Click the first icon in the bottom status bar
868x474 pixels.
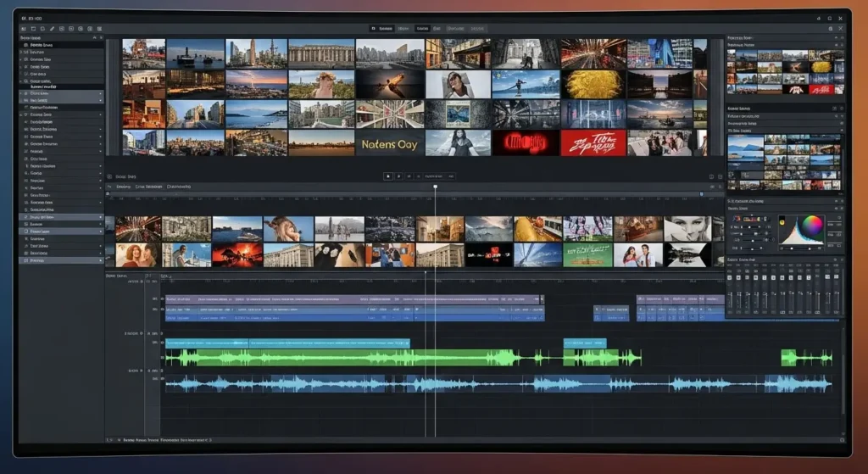(x=108, y=440)
